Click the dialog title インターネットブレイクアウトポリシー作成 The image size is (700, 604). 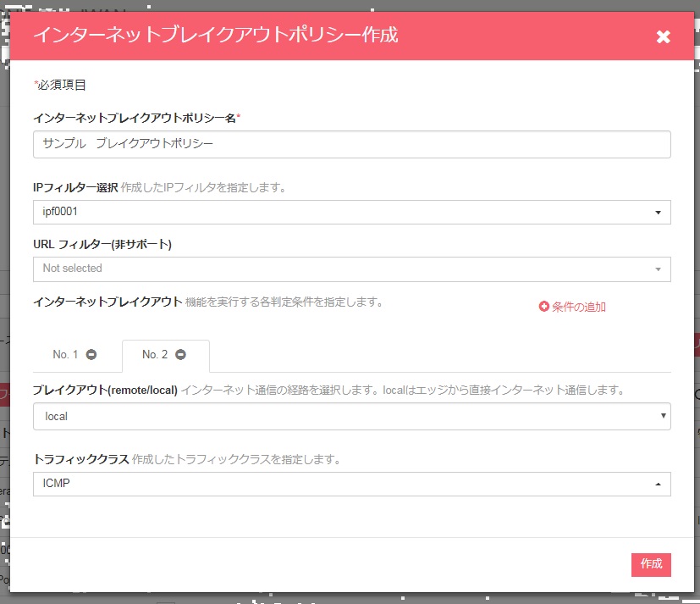pos(216,35)
